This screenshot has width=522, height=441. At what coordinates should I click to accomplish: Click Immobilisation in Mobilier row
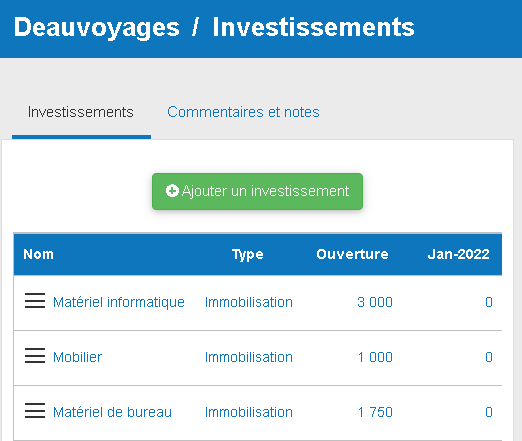click(x=249, y=357)
